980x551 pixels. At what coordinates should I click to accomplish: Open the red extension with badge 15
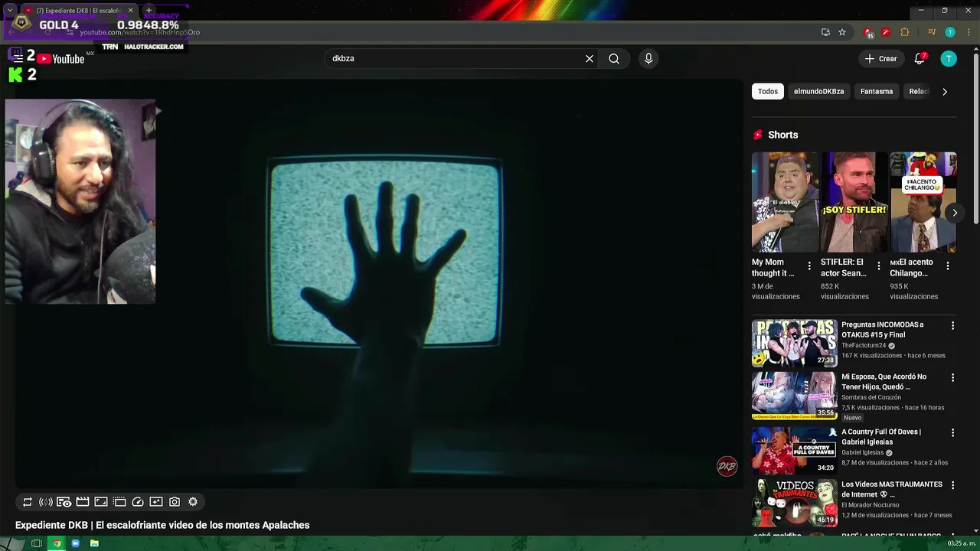[868, 32]
